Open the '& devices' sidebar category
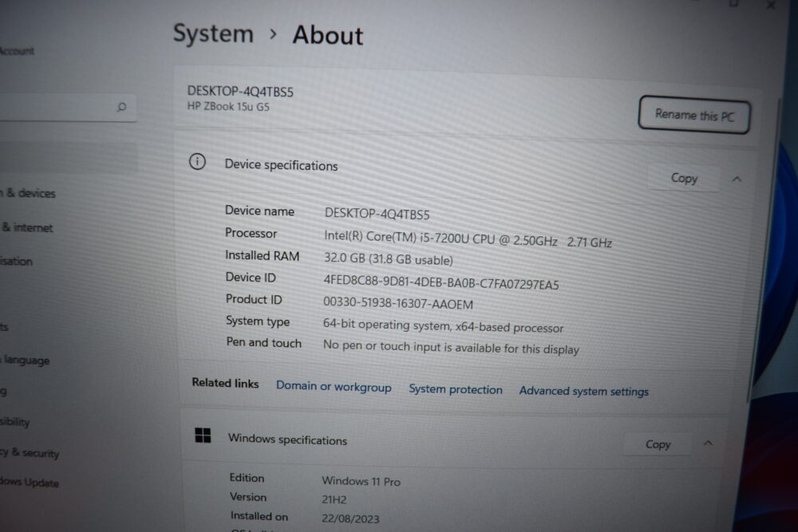Screen dimensions: 798x532 (x=28, y=193)
